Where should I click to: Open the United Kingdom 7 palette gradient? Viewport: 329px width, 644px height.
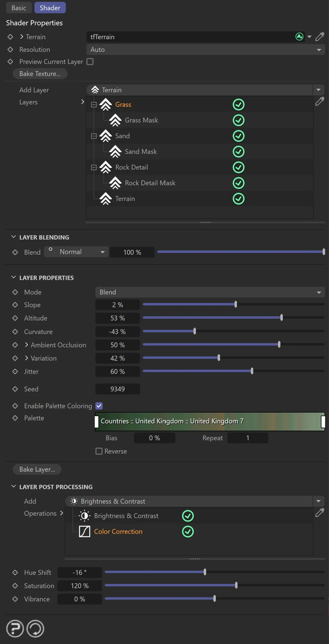coord(210,421)
